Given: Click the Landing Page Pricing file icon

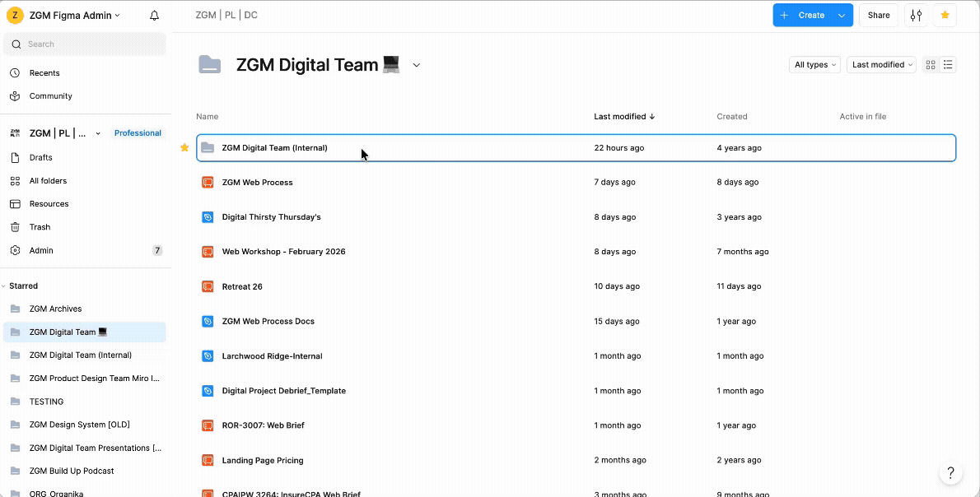Looking at the screenshot, I should coord(208,460).
